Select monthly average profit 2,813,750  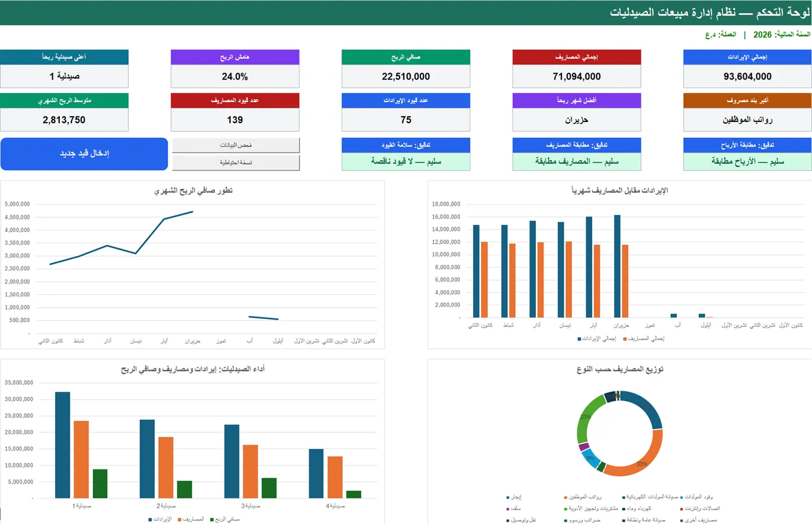pos(64,120)
